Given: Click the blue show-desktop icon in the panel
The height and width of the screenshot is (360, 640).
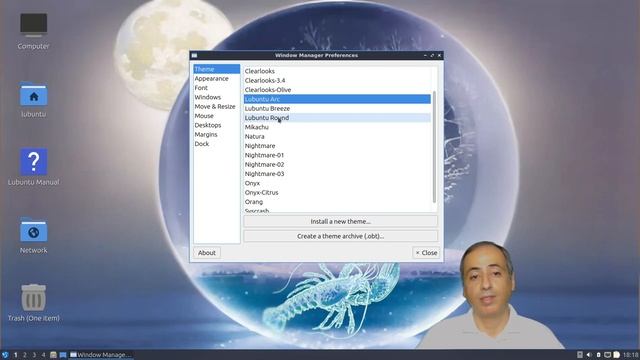Looking at the screenshot, I should coord(63,355).
